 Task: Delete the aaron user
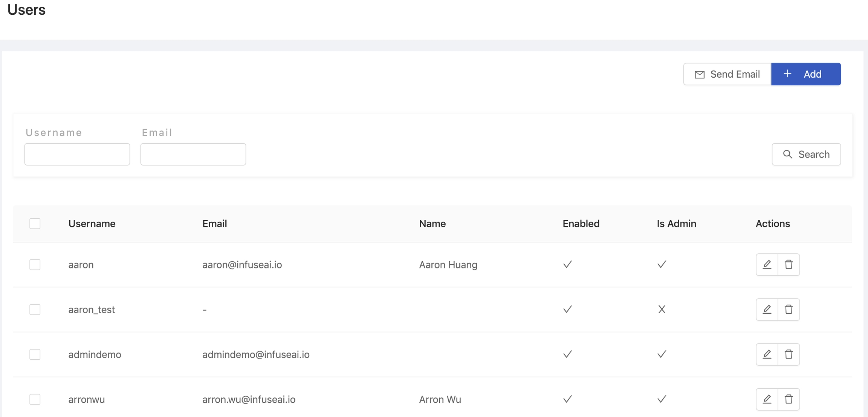[x=789, y=265]
